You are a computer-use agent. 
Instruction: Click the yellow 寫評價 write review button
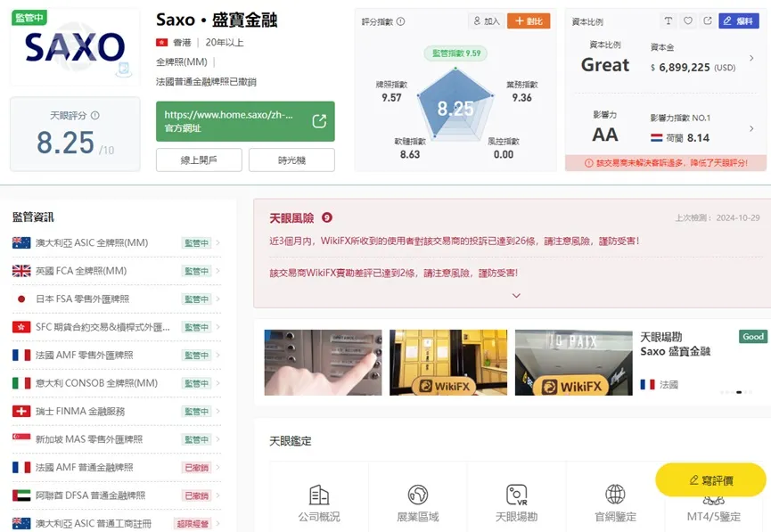point(710,480)
